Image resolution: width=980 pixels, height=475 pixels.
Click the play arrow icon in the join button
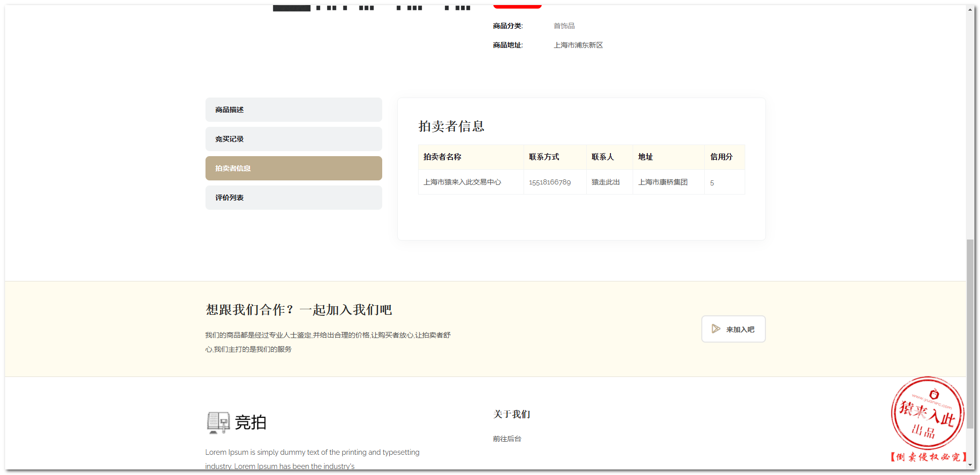(715, 329)
